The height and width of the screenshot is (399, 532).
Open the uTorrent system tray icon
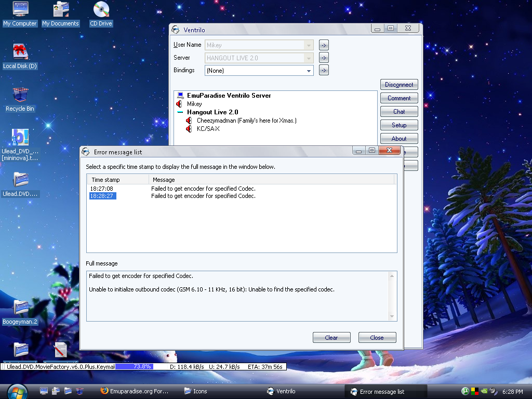tap(465, 391)
